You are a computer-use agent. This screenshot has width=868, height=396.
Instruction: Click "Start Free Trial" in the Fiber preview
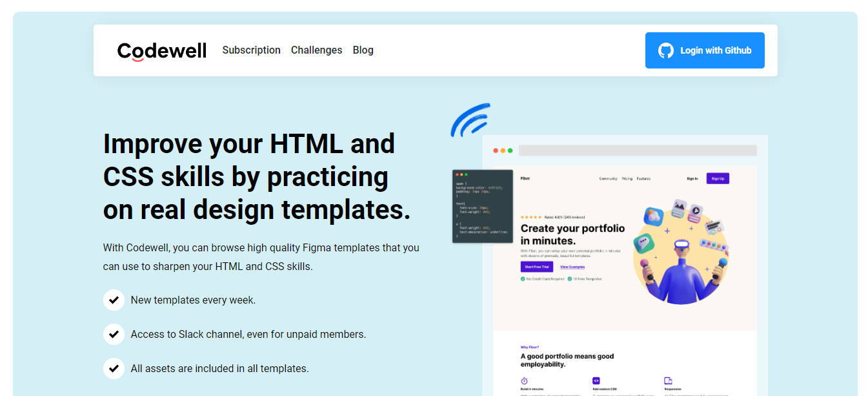(x=536, y=267)
